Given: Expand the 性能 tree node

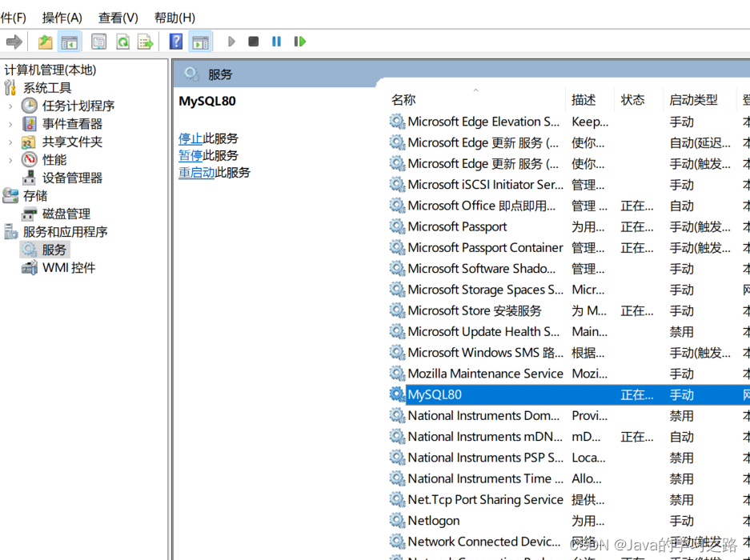Looking at the screenshot, I should [x=10, y=160].
